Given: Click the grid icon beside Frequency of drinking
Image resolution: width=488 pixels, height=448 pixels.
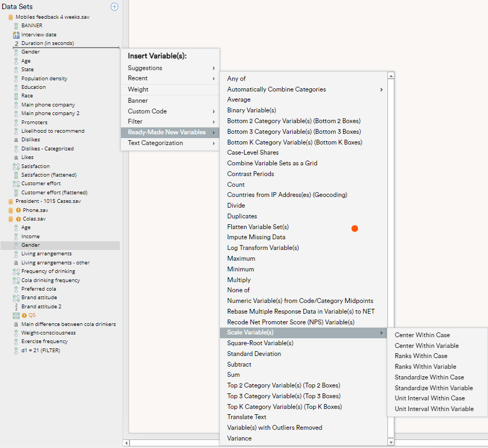Looking at the screenshot, I should pos(16,272).
